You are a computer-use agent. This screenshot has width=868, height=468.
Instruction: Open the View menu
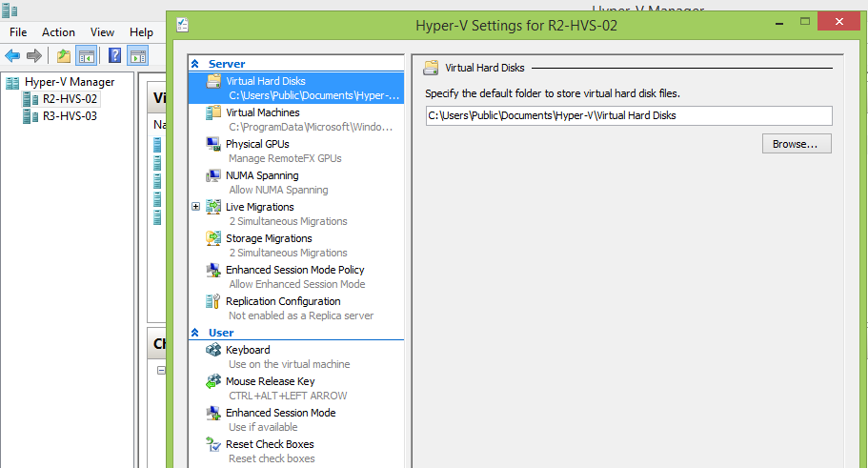pos(102,32)
